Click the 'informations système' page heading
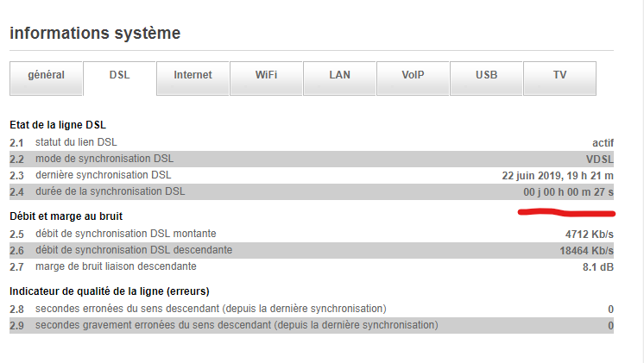The image size is (644, 363). click(94, 34)
